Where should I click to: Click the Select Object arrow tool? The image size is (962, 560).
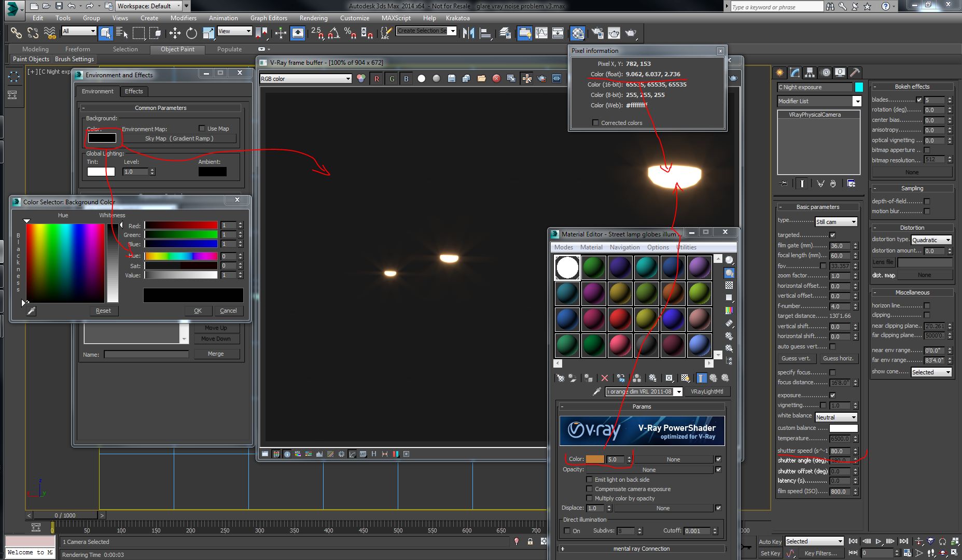[x=105, y=33]
